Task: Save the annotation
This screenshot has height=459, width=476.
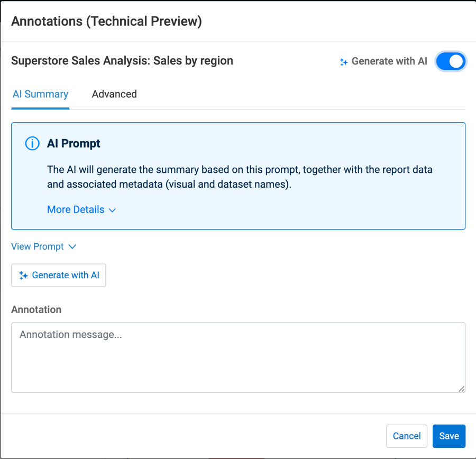Action: (x=449, y=436)
